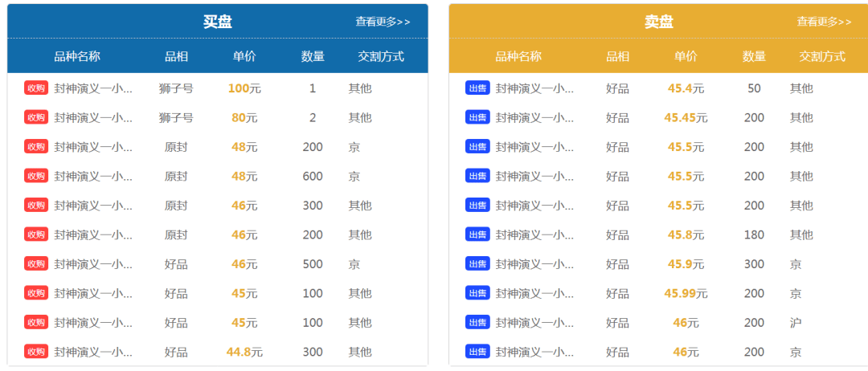Click the 出售 badge in the 45.45元 row
Image resolution: width=868 pixels, height=371 pixels.
[477, 117]
